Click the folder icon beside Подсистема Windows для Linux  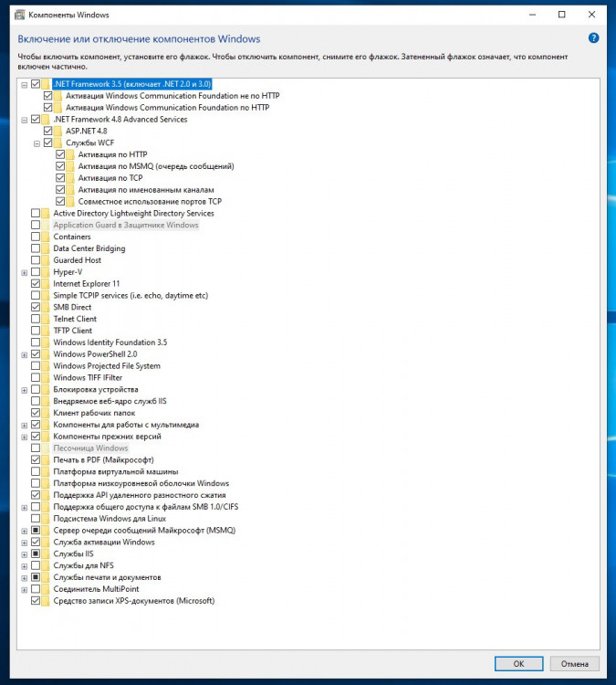(46, 519)
